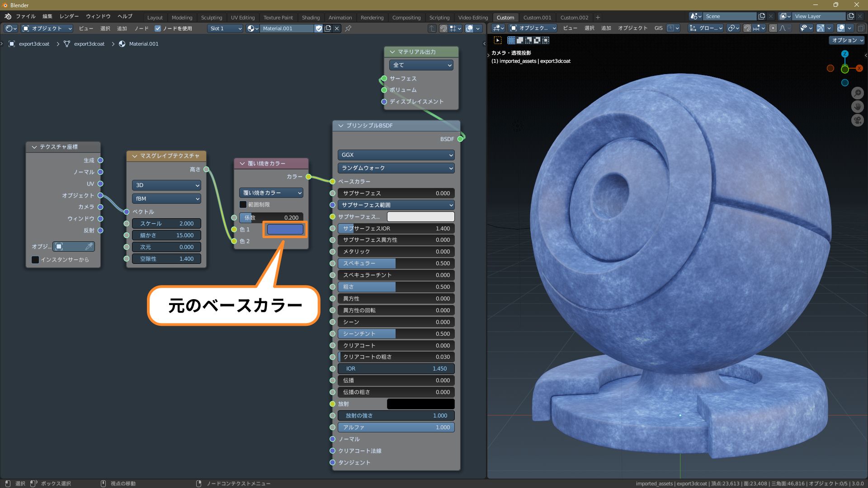This screenshot has width=868, height=488.
Task: Open the 3D dimensions dropdown
Action: point(166,185)
